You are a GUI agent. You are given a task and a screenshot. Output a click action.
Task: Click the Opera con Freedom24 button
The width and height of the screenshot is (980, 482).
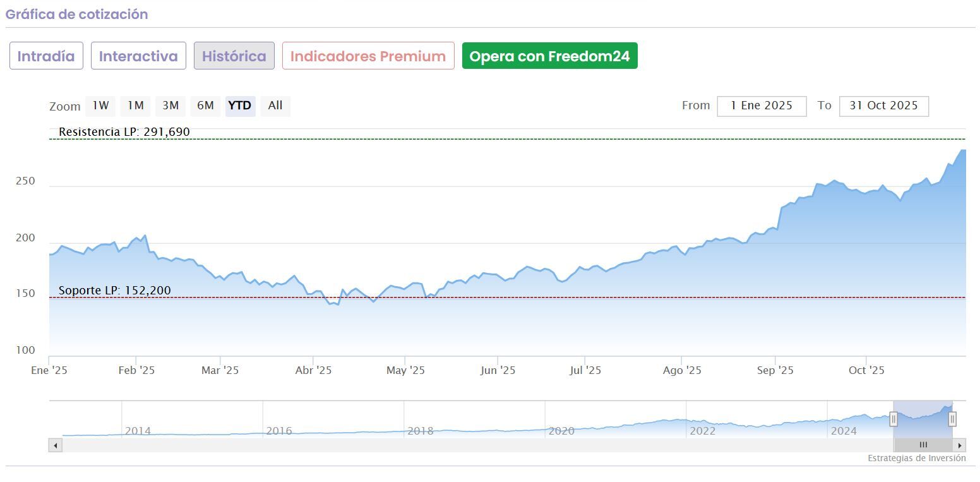point(549,56)
